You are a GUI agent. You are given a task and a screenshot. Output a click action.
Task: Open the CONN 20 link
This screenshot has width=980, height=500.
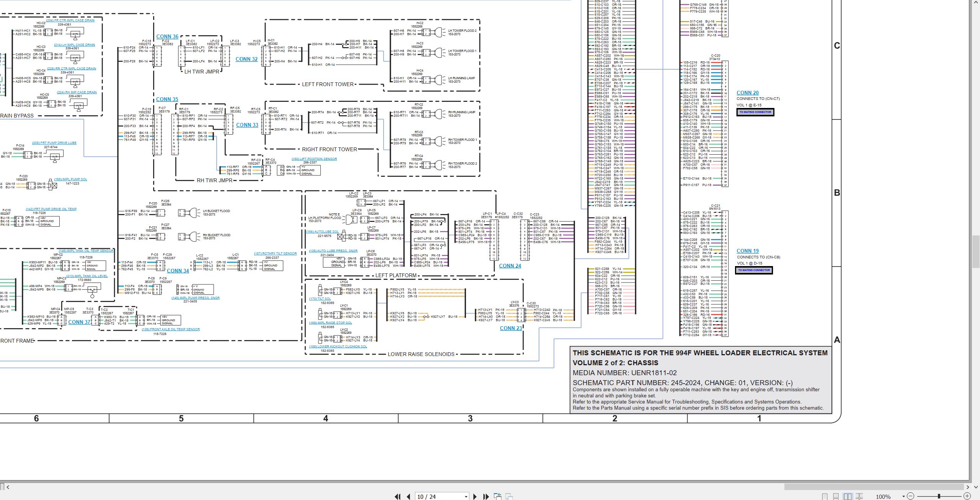click(x=748, y=93)
